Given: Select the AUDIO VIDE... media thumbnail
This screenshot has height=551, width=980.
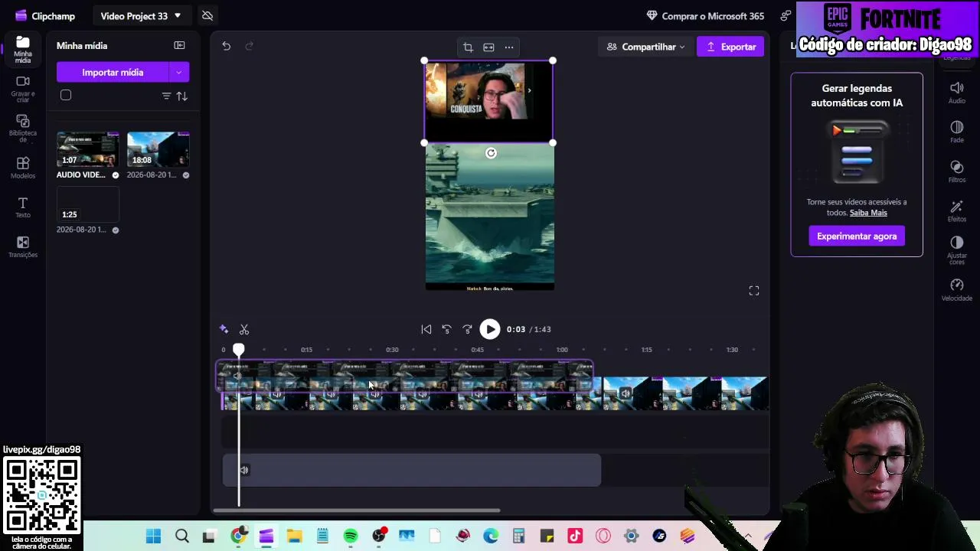Looking at the screenshot, I should pos(87,149).
